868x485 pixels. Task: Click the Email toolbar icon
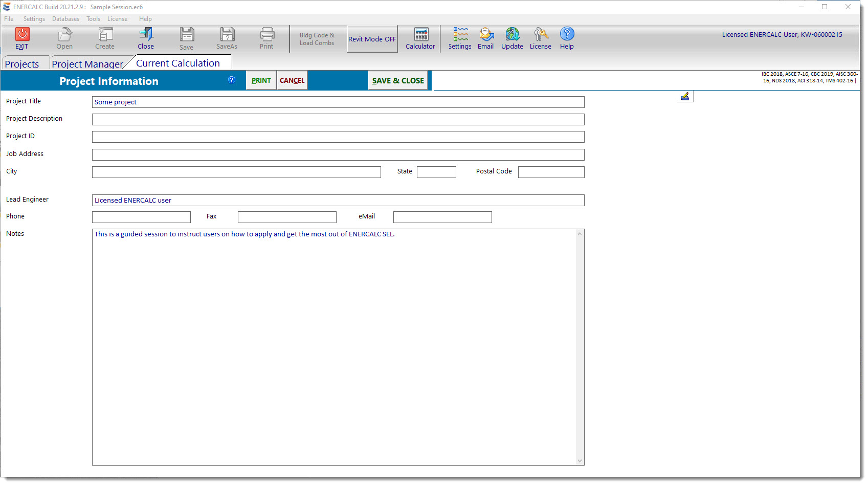pyautogui.click(x=486, y=34)
